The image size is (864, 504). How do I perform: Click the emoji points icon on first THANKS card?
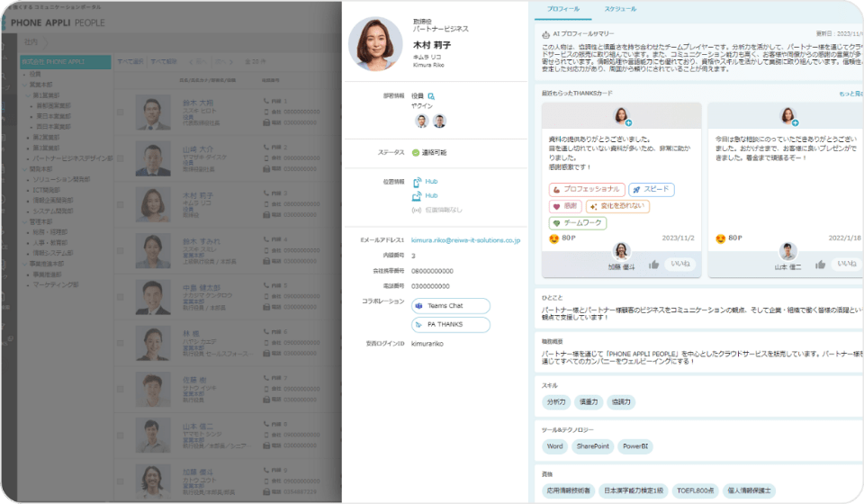[554, 238]
